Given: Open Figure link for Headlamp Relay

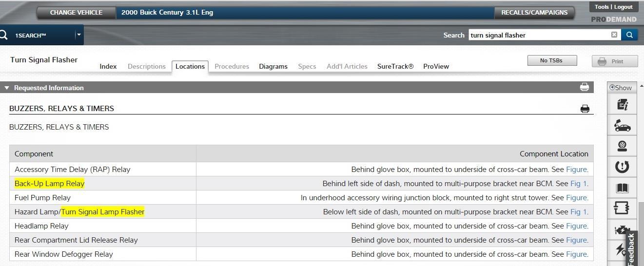Looking at the screenshot, I should [576, 226].
